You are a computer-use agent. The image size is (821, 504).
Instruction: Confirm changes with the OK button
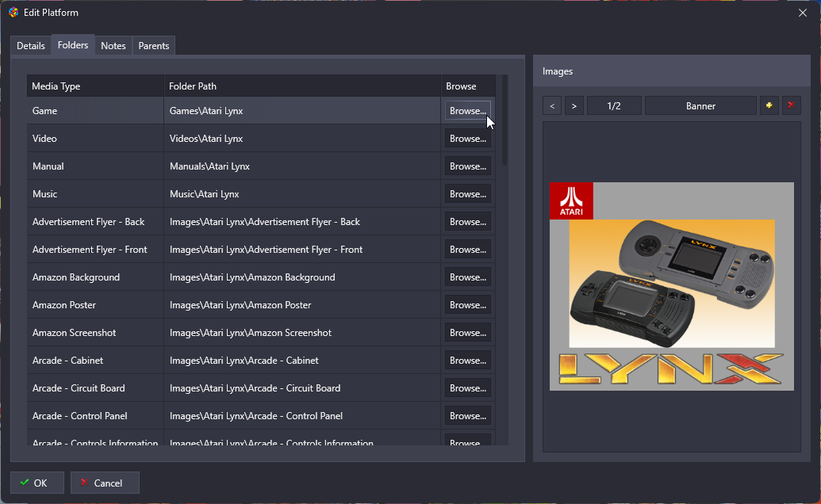click(x=37, y=483)
